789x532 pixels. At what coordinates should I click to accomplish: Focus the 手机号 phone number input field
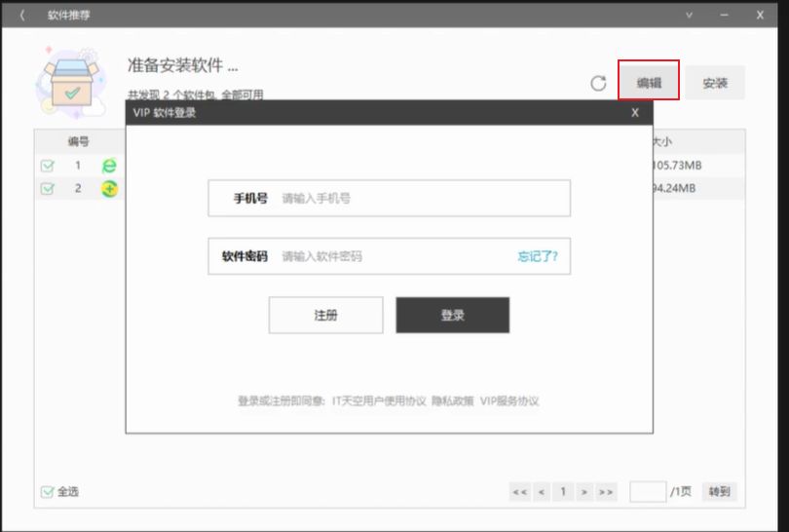tap(419, 198)
